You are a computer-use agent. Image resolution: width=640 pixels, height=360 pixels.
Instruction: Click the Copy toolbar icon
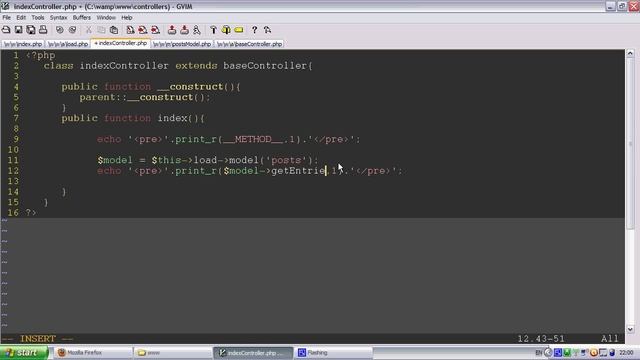(x=101, y=30)
